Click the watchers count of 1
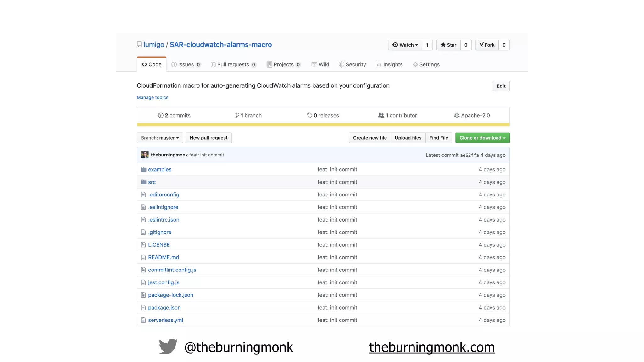 427,45
